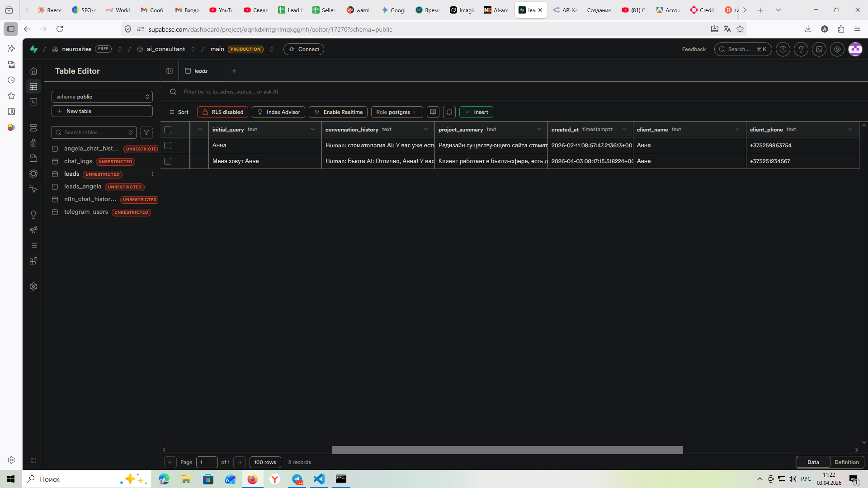Click the refresh table data icon
Viewport: 868px width, 488px height.
click(x=449, y=112)
